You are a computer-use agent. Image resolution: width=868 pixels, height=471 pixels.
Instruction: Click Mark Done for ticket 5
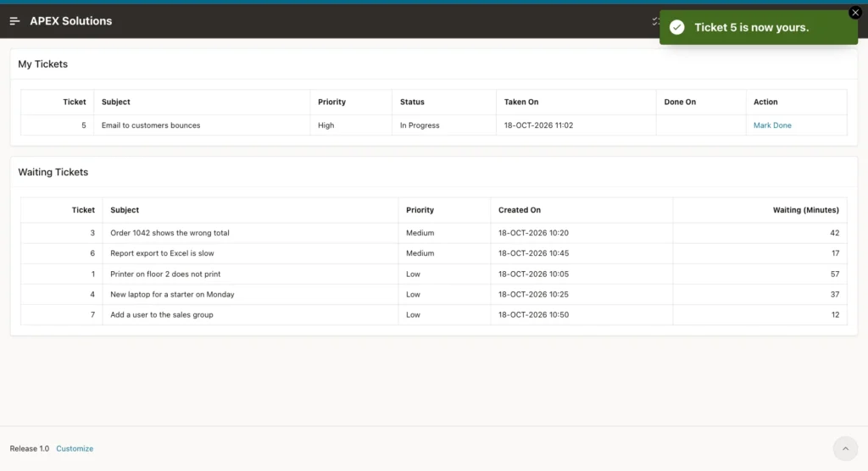772,125
